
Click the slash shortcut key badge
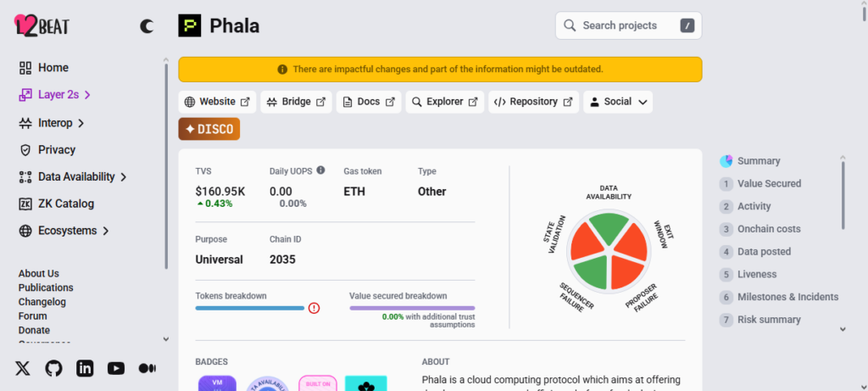(x=687, y=25)
